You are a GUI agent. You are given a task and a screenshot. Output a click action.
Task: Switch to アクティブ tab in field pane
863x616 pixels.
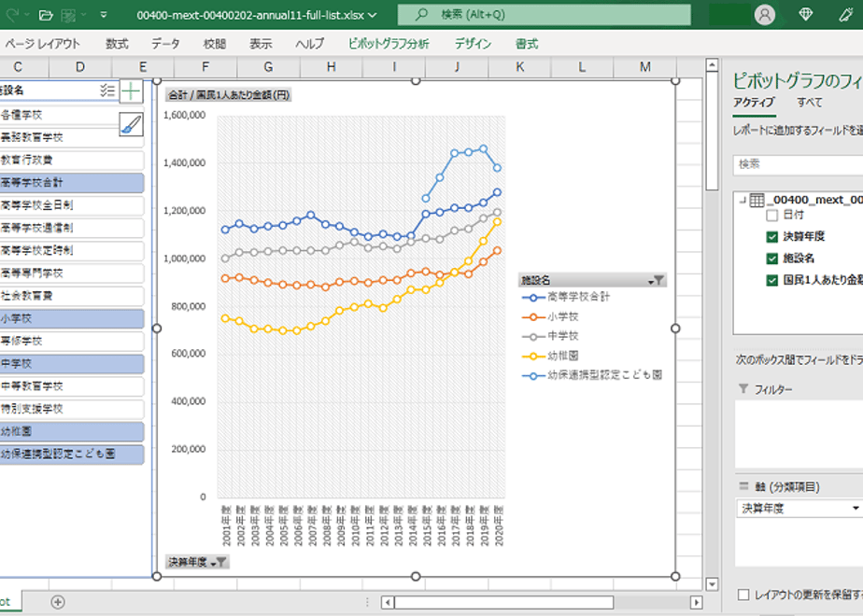[x=754, y=103]
